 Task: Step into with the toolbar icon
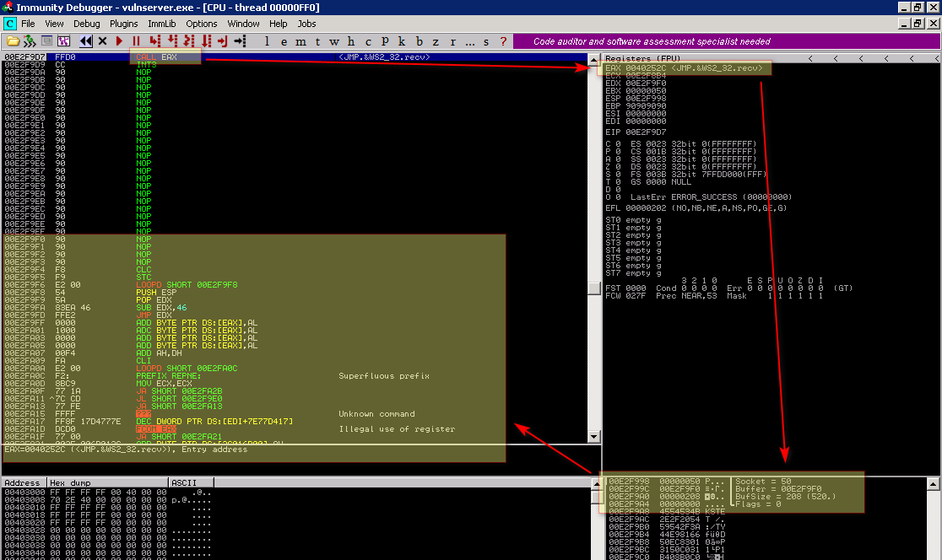coord(155,40)
